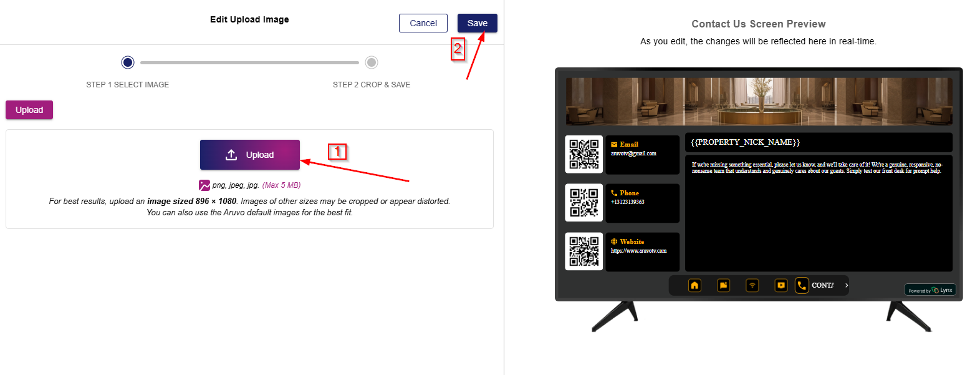The image size is (980, 375).
Task: Click the 'changes will be reflected' real-time note
Action: pyautogui.click(x=758, y=41)
